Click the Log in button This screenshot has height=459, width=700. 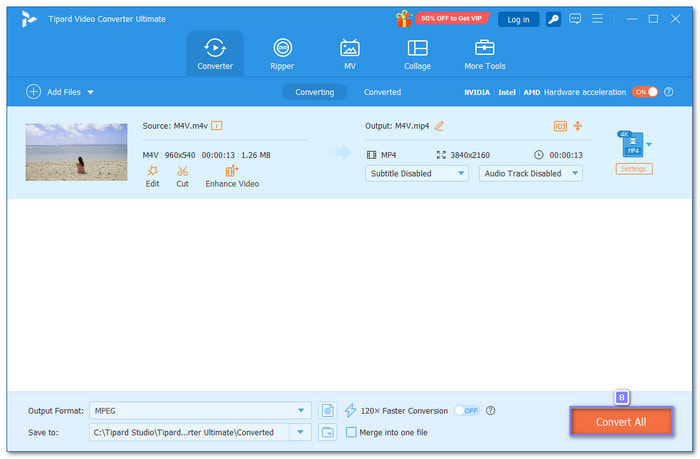click(518, 19)
